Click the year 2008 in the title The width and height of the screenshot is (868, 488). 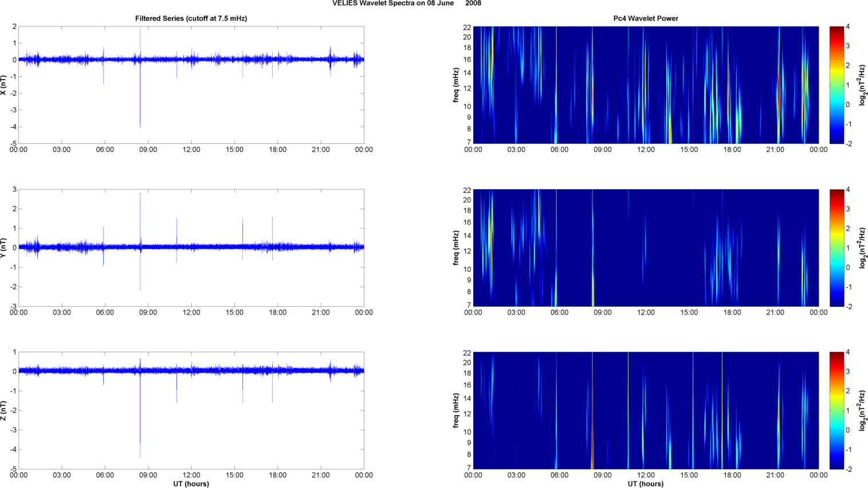coord(473,3)
